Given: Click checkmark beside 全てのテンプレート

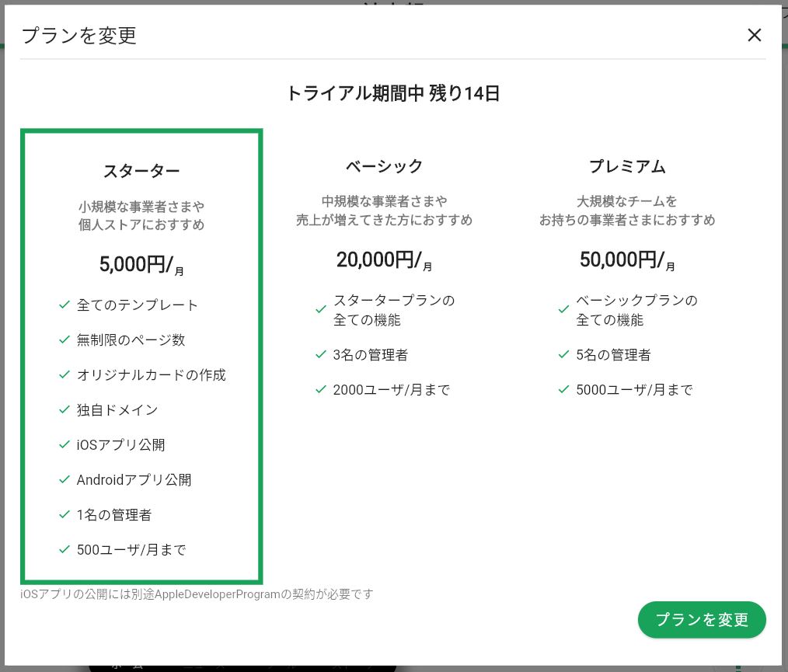Looking at the screenshot, I should coord(65,305).
